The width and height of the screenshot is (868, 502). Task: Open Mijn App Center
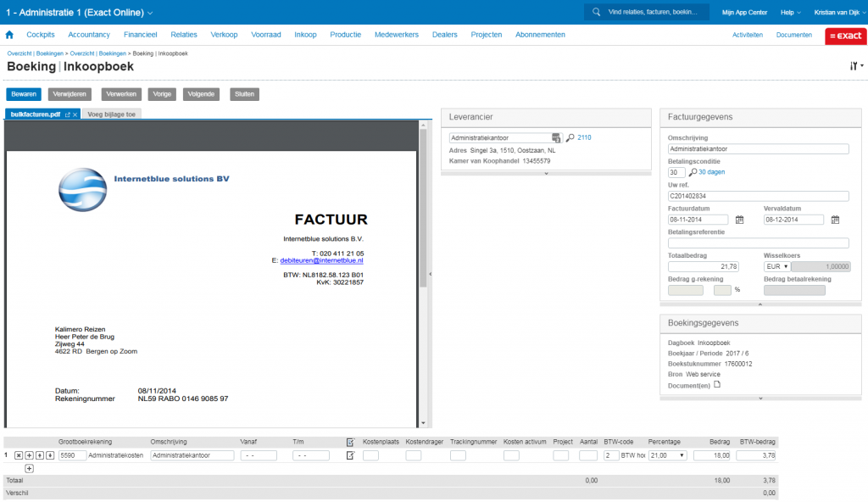click(x=744, y=12)
